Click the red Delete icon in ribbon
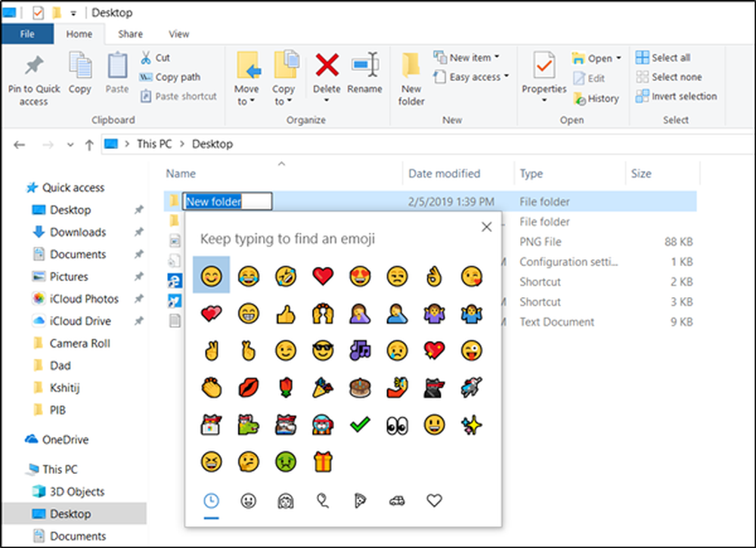The height and width of the screenshot is (548, 756). (327, 67)
